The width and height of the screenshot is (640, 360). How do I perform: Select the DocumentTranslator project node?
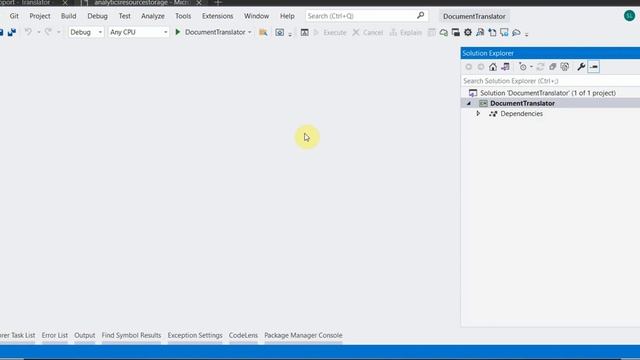point(550,103)
